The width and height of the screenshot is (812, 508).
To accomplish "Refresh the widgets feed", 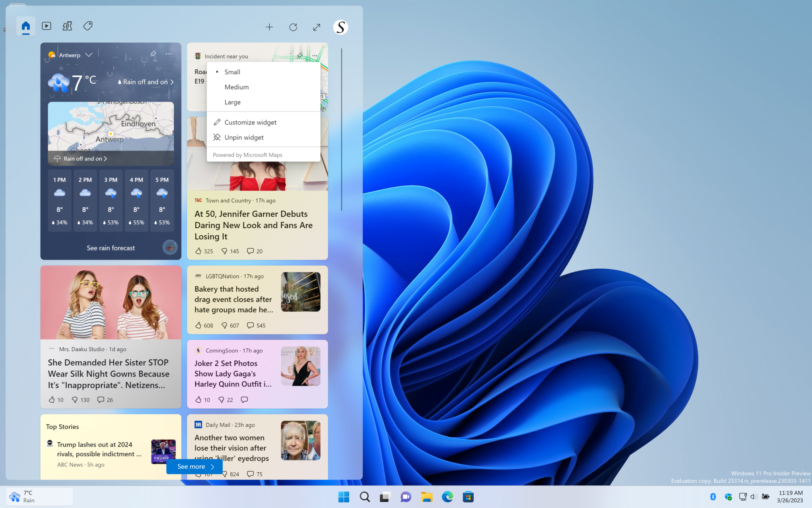I will click(293, 27).
